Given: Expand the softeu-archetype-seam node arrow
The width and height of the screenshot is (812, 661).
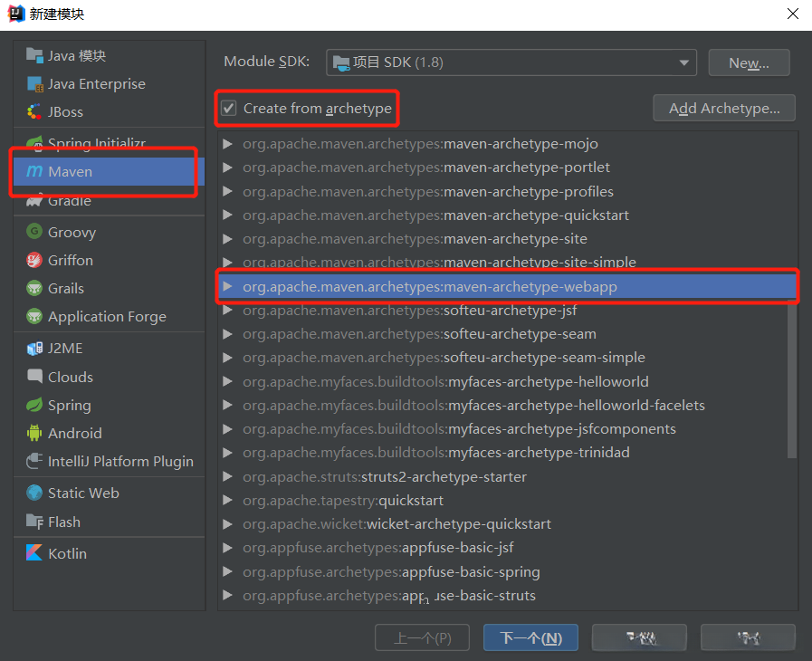Looking at the screenshot, I should pyautogui.click(x=227, y=334).
